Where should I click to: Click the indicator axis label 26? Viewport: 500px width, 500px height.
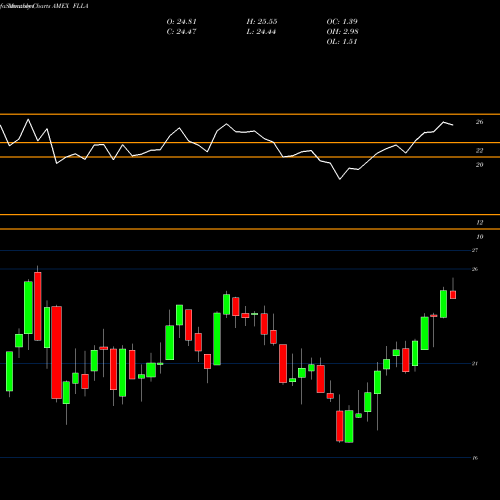(x=479, y=122)
